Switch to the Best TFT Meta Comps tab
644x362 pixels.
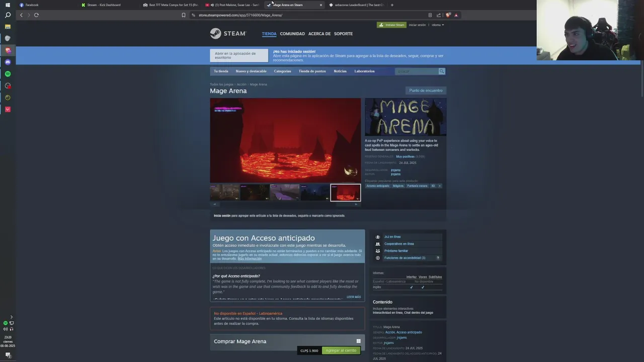click(x=170, y=5)
